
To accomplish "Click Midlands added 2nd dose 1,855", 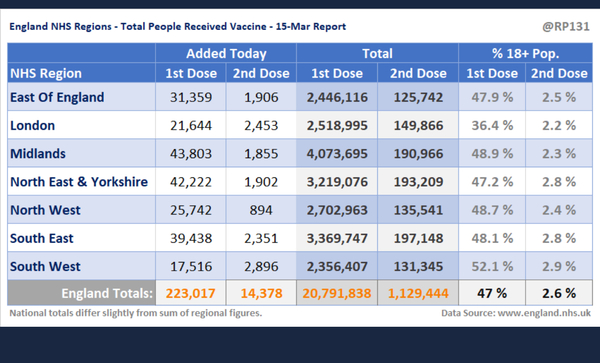I will [261, 154].
